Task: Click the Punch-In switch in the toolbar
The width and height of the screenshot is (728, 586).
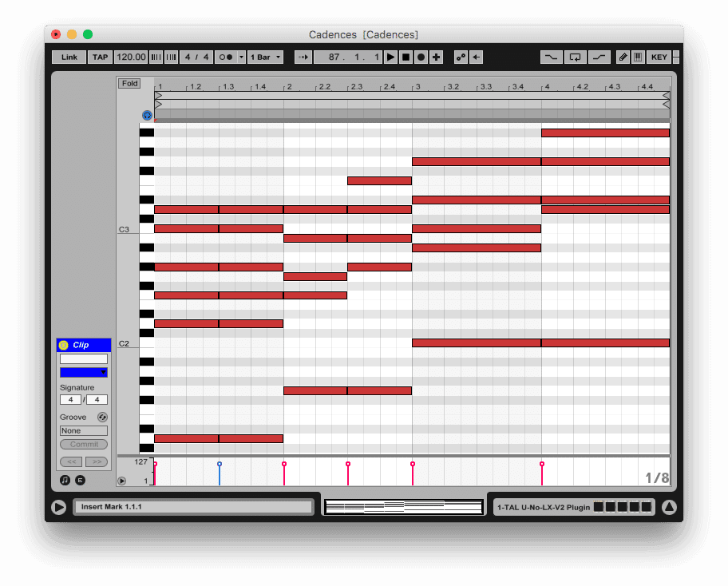Action: tap(551, 57)
